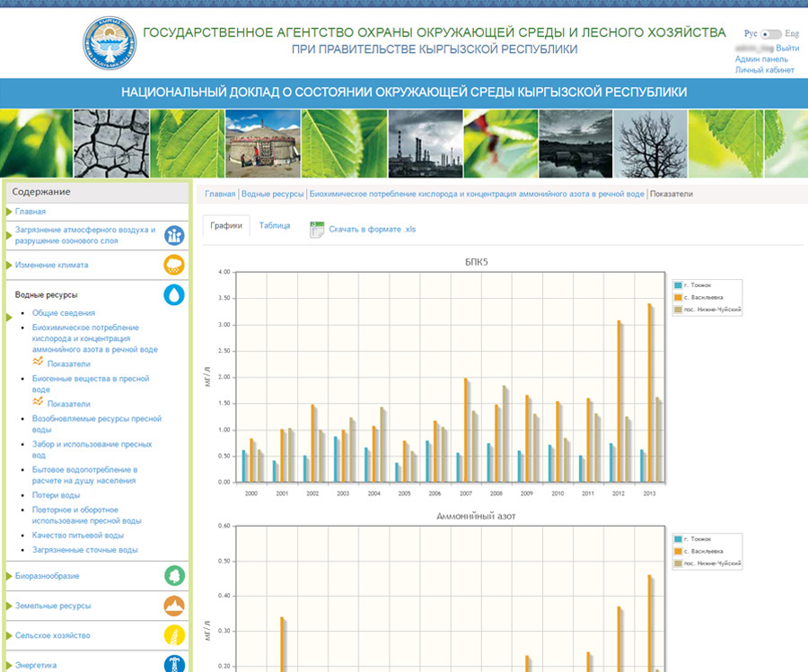The height and width of the screenshot is (672, 808).
Task: Toggle the Рус/Eng language switch
Action: pyautogui.click(x=771, y=34)
